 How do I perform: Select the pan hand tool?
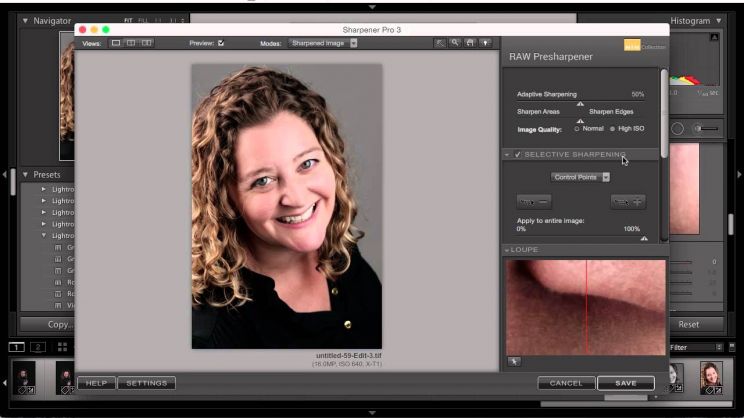click(471, 43)
